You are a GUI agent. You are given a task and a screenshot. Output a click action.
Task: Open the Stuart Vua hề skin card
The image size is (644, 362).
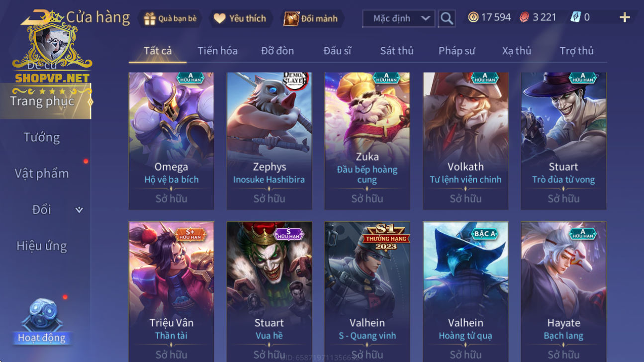[269, 291]
